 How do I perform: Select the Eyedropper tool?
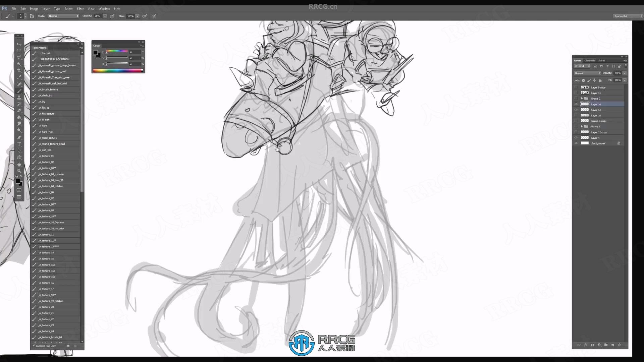pos(19,77)
